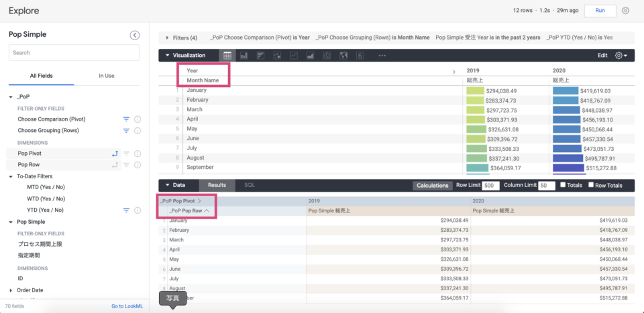Open the Calculations button

click(x=433, y=186)
